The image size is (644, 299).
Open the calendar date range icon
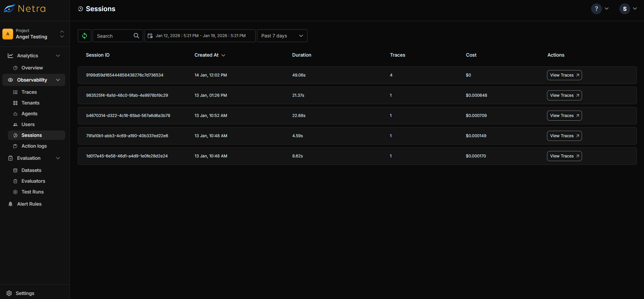coord(150,36)
